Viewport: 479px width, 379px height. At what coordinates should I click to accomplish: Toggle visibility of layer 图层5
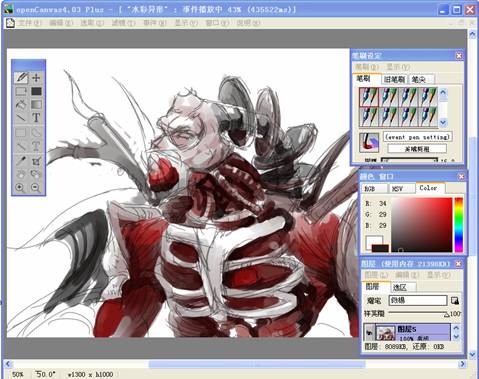(x=369, y=333)
